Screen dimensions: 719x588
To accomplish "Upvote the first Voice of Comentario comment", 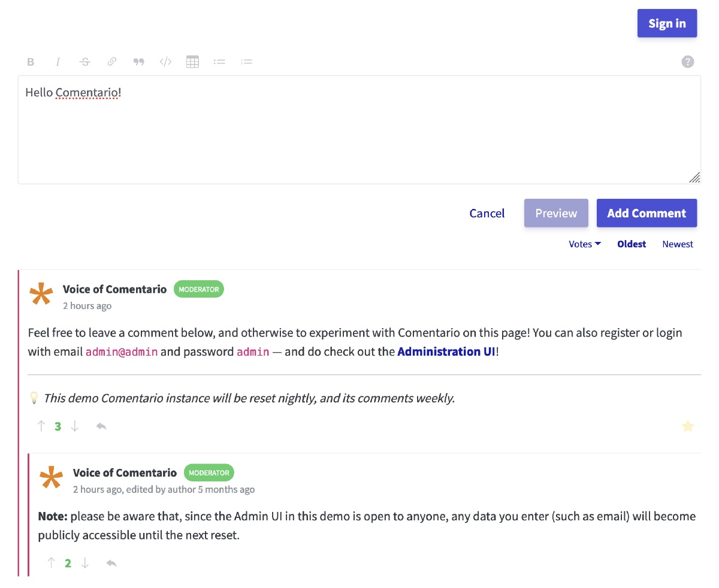I will (x=41, y=426).
